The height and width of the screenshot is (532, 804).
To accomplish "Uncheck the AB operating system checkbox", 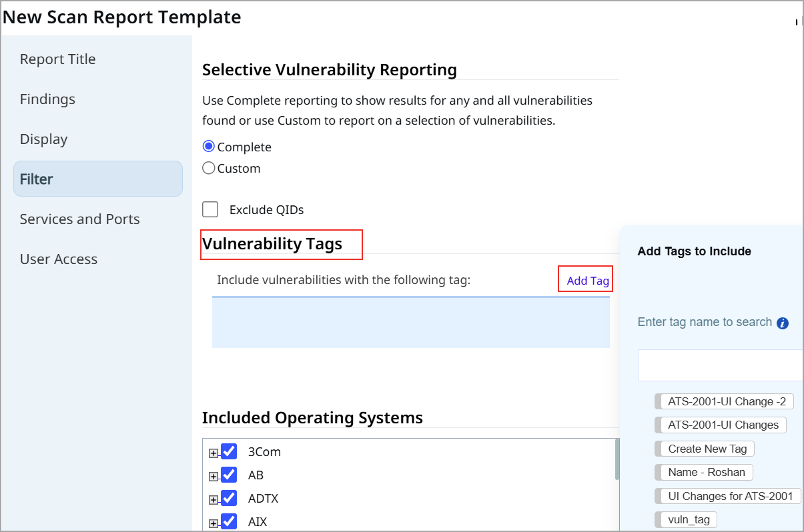I will [229, 475].
